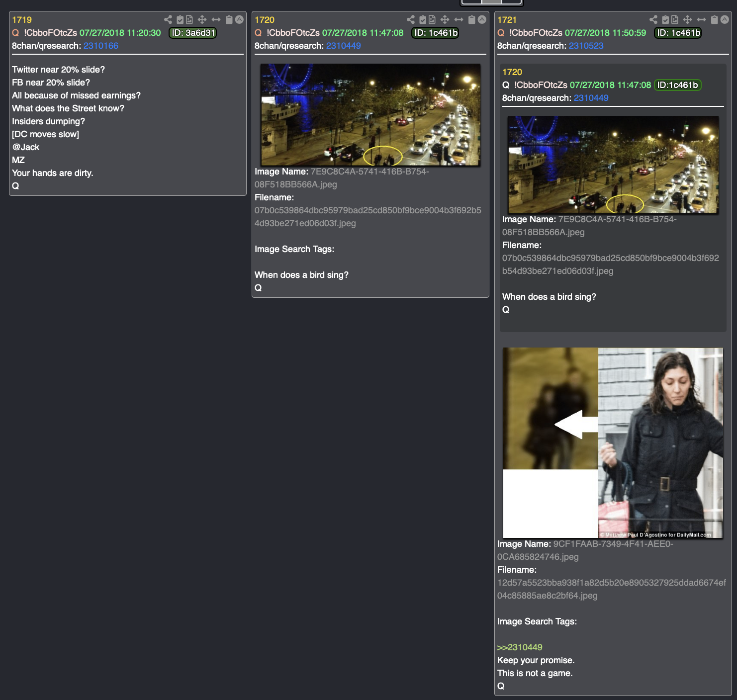Open the 8chan/qresearch link 2310523
The width and height of the screenshot is (737, 700).
click(x=586, y=46)
